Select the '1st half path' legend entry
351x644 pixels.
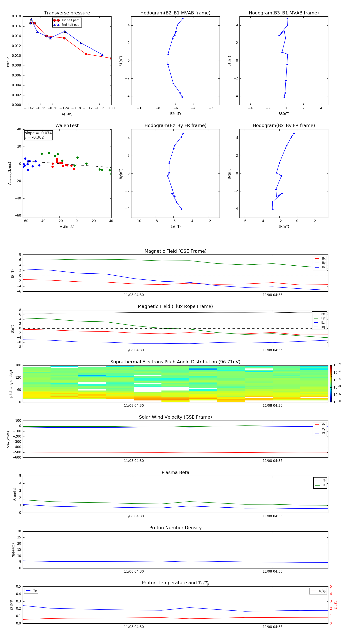67,20
